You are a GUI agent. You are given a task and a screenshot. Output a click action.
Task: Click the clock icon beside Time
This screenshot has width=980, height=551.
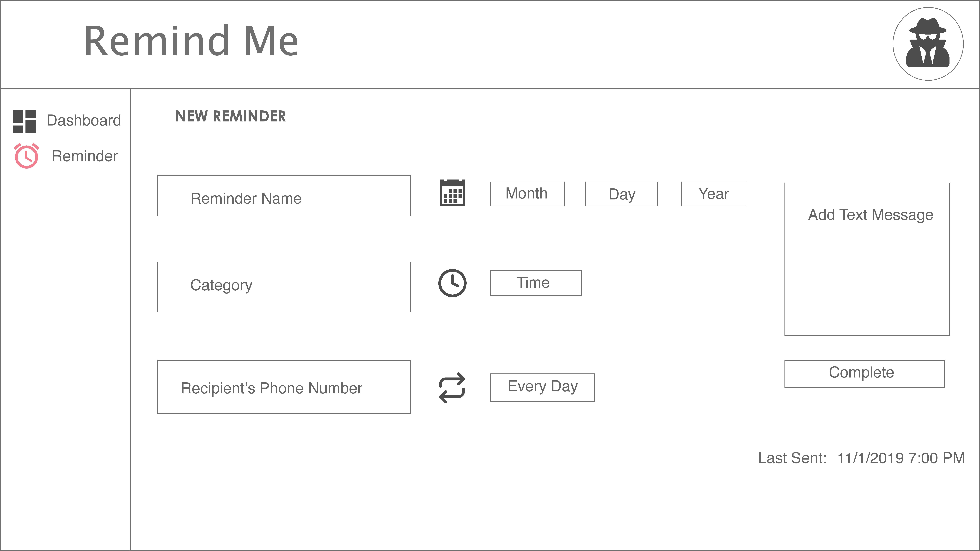click(x=452, y=283)
